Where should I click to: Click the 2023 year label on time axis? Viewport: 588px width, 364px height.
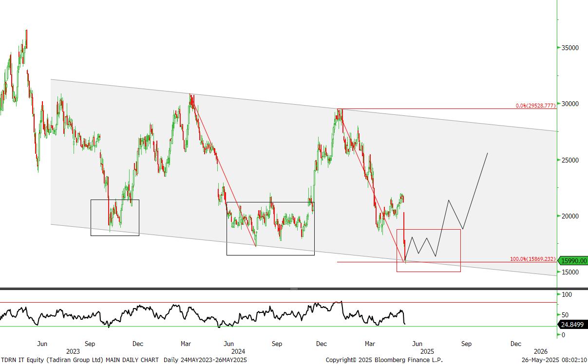(x=73, y=351)
